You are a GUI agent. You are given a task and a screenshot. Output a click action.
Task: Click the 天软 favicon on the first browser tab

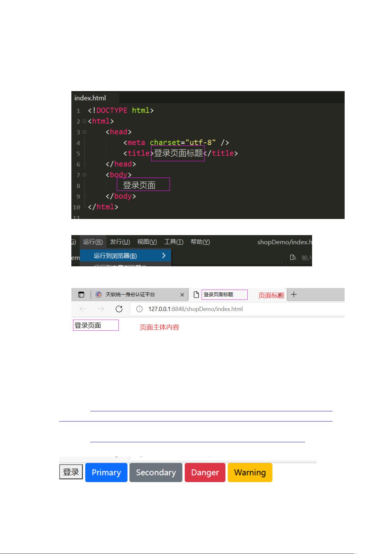tap(98, 295)
